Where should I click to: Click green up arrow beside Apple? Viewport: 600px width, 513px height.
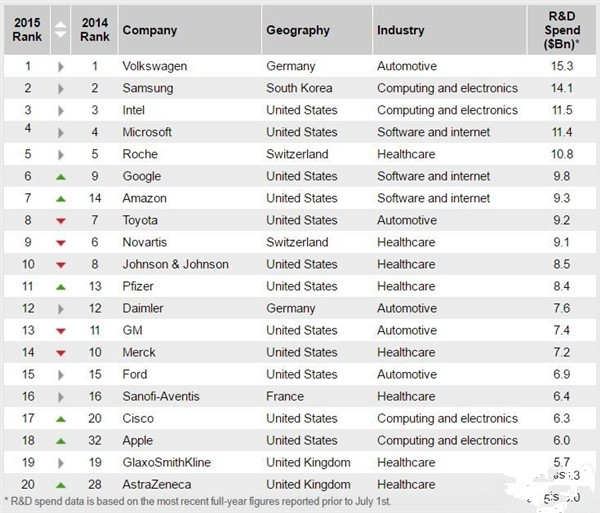coord(61,440)
